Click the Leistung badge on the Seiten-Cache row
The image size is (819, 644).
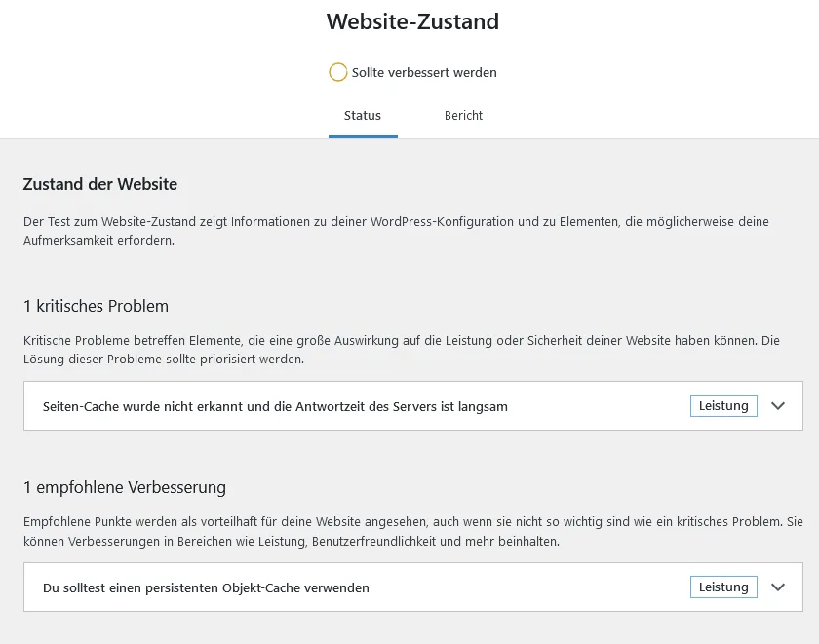click(723, 406)
